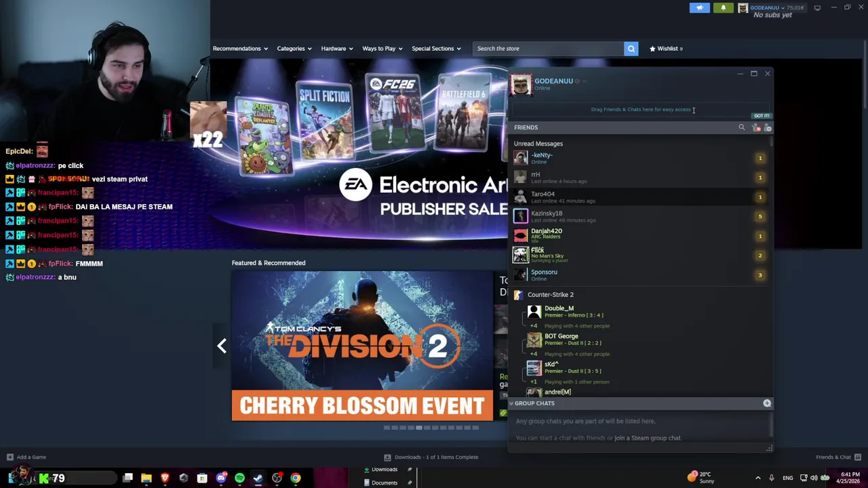Open chat with Flick playing No Man's Sky

pos(639,255)
